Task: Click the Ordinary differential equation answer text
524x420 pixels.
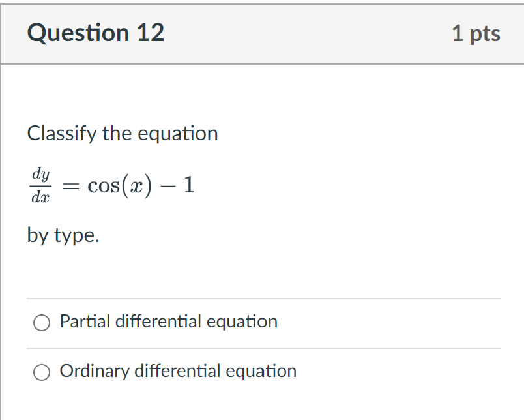Action: [177, 371]
